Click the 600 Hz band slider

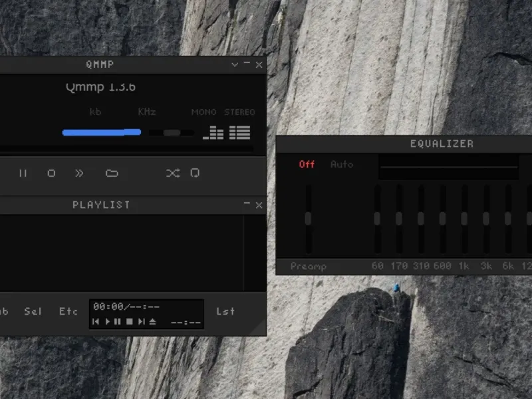click(442, 219)
